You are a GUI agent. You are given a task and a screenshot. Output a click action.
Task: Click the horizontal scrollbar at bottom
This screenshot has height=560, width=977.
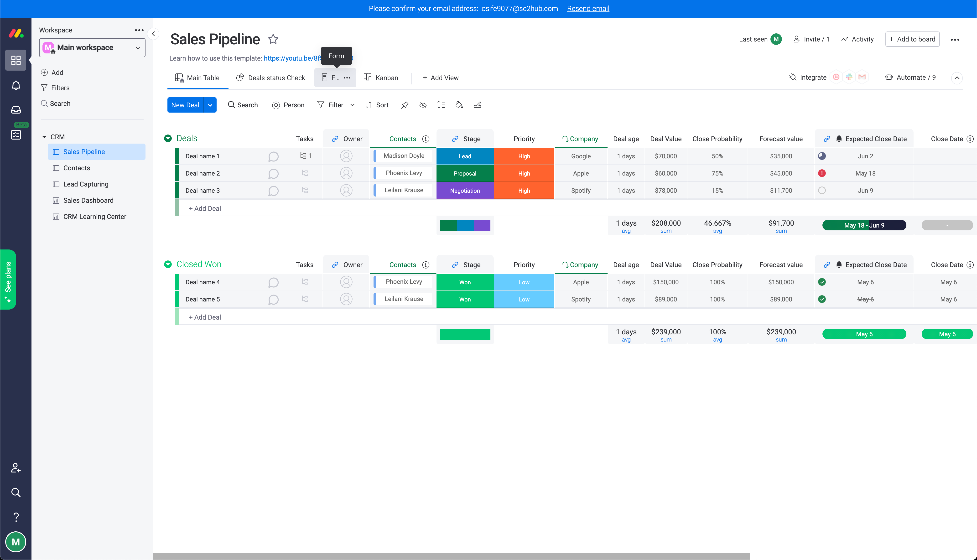click(451, 556)
